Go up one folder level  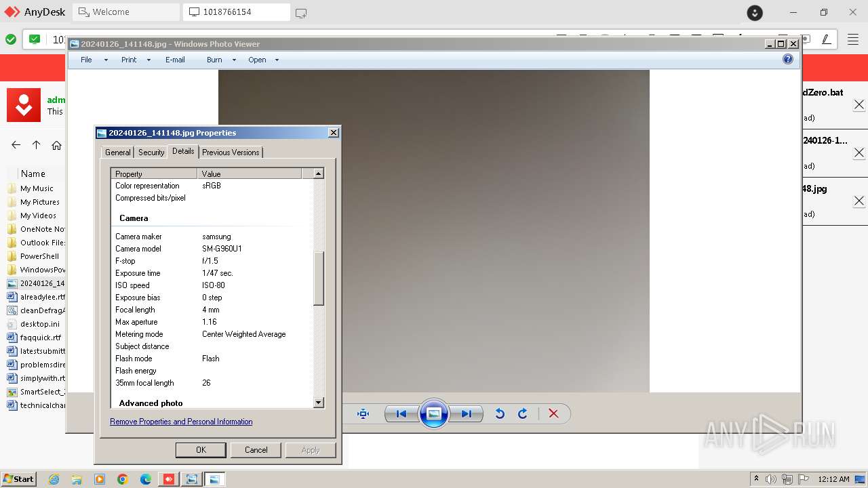[x=37, y=145]
